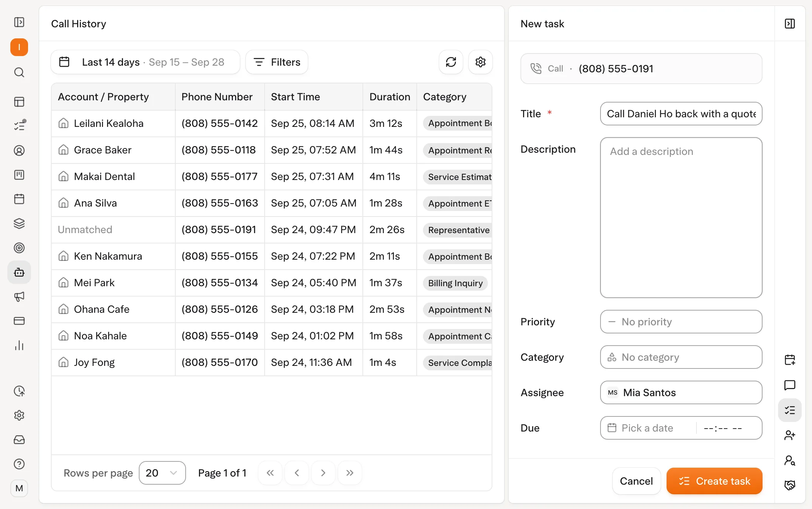Image resolution: width=812 pixels, height=509 pixels.
Task: Click the Add a description text area
Action: pyautogui.click(x=681, y=218)
